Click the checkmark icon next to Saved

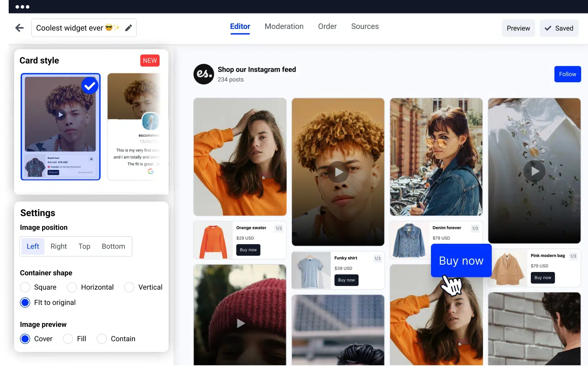tap(547, 28)
